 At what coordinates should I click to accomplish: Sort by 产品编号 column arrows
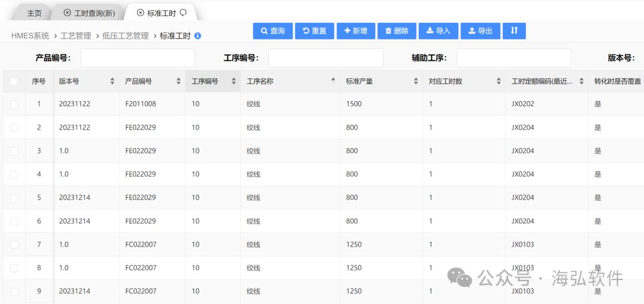click(x=179, y=81)
